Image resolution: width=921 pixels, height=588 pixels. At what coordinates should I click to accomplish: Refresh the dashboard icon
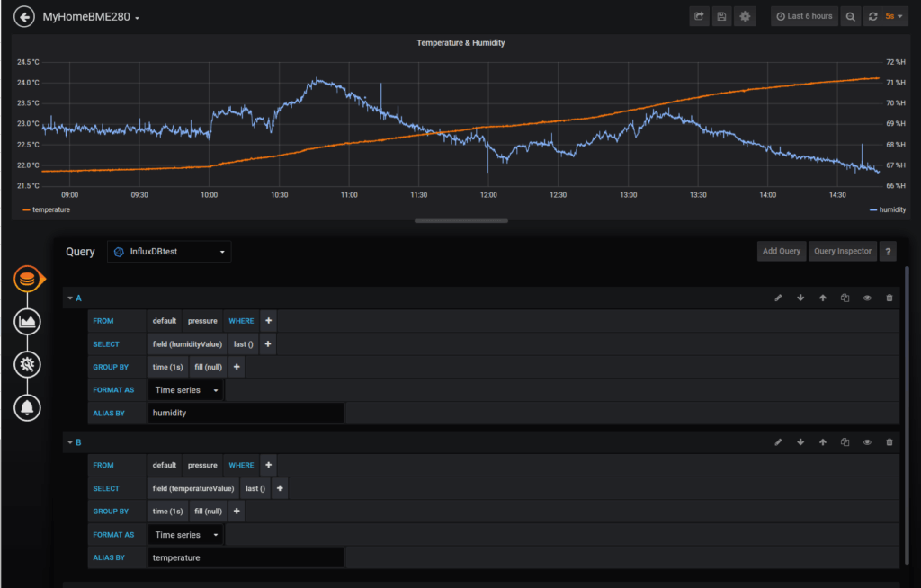(x=872, y=16)
